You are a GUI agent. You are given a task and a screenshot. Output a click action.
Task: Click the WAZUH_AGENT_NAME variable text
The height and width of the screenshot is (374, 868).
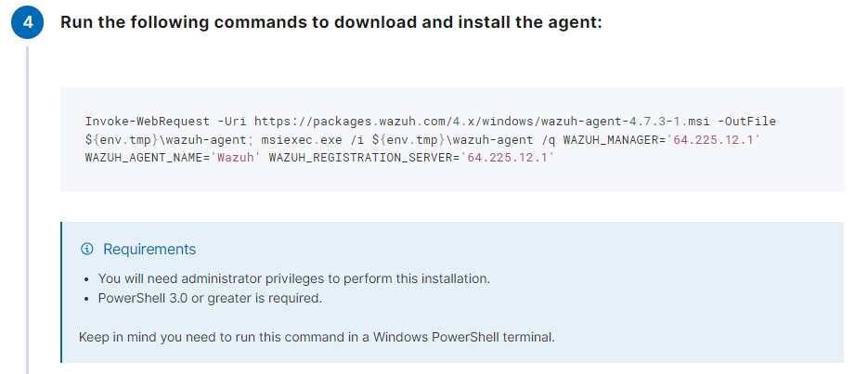[x=144, y=157]
